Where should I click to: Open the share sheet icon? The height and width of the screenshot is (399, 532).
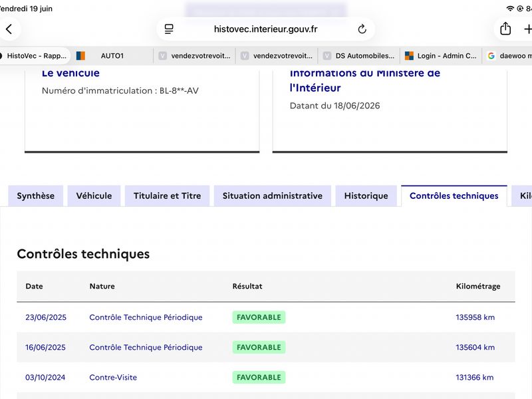(505, 29)
